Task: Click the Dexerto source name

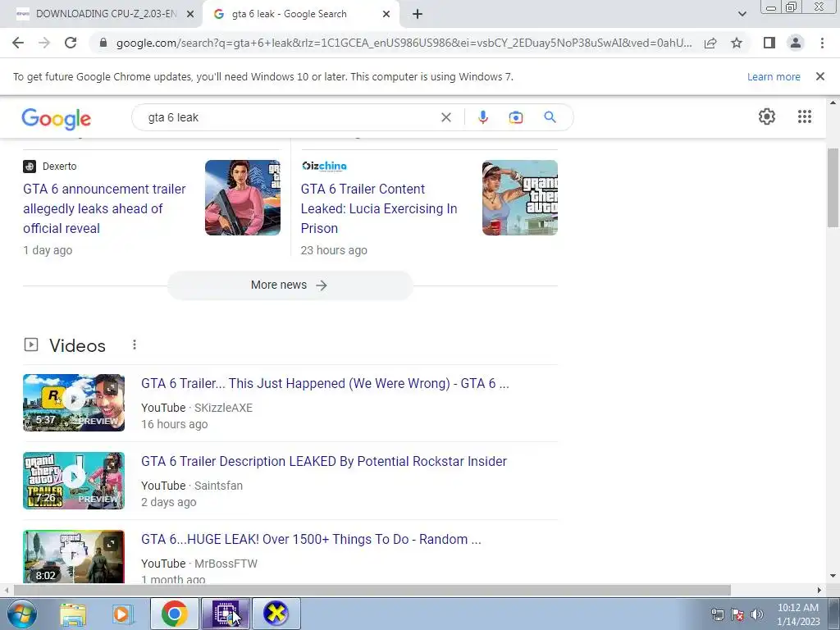Action: coord(59,166)
